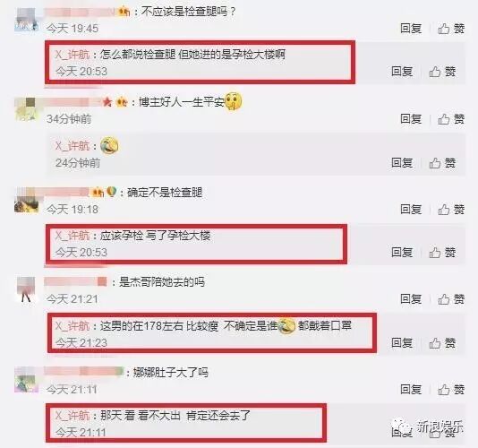Screen dimensions: 478x448
Task: Open avatar of 娜娜肚子大了吗 commenter
Action: (x=26, y=380)
